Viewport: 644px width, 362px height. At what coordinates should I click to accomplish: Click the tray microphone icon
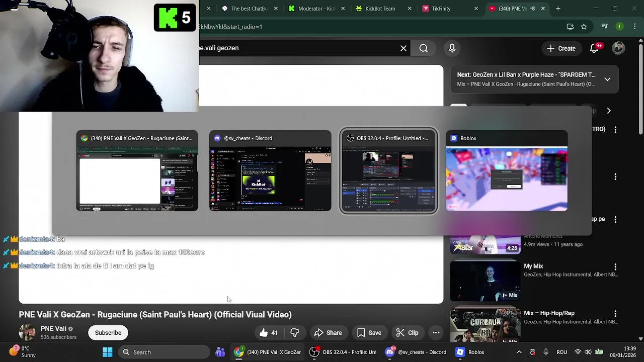point(546,352)
